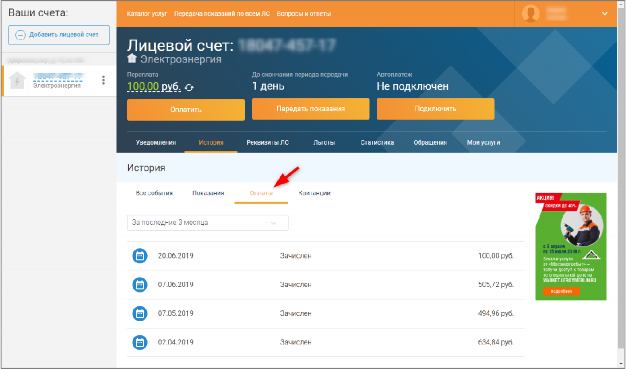Click the Подключить autopayment button

436,109
